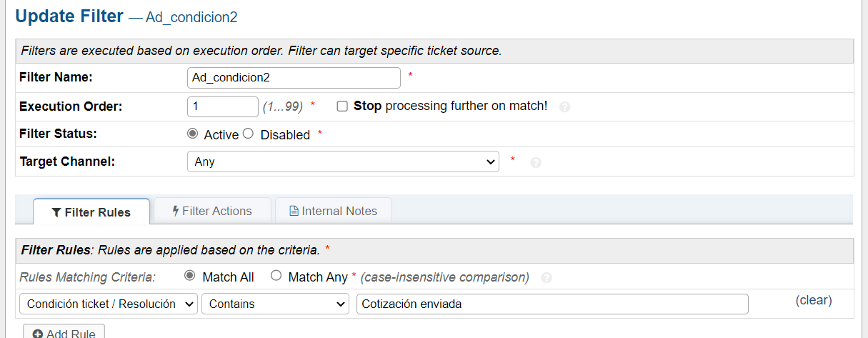Click the Cotización enviada rule value field
The image size is (868, 338).
coord(552,304)
